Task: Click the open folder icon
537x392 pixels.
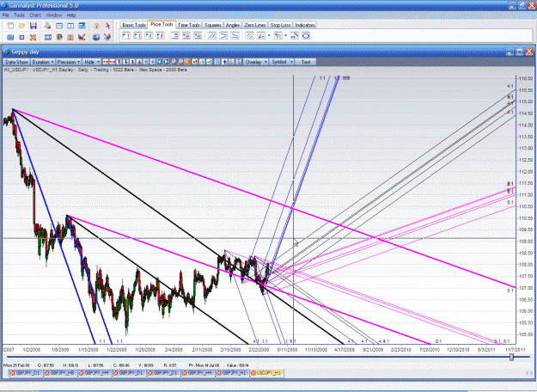Action: 22,26
